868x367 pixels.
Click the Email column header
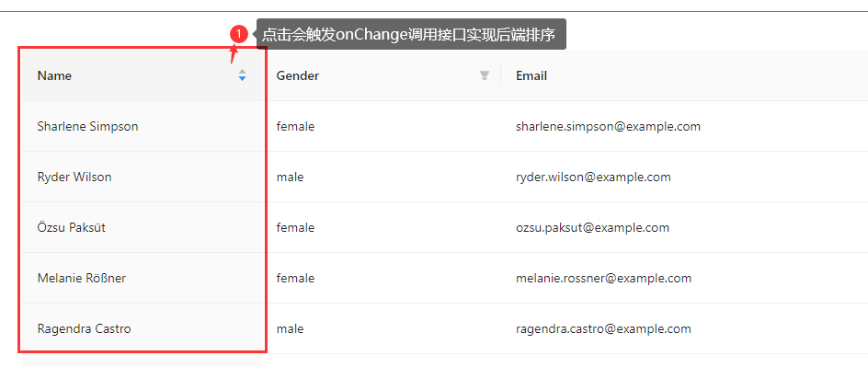[x=684, y=75]
